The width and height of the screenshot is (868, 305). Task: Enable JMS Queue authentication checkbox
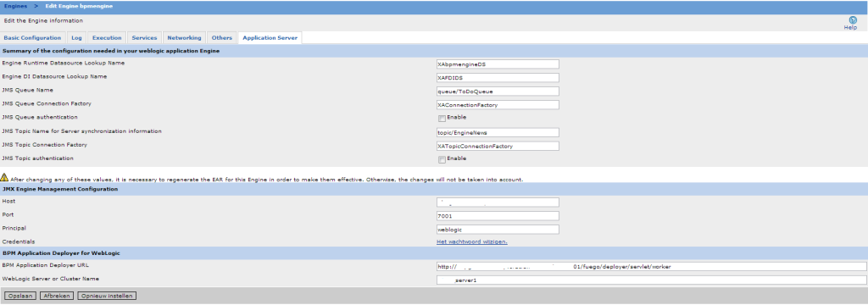[x=442, y=118]
